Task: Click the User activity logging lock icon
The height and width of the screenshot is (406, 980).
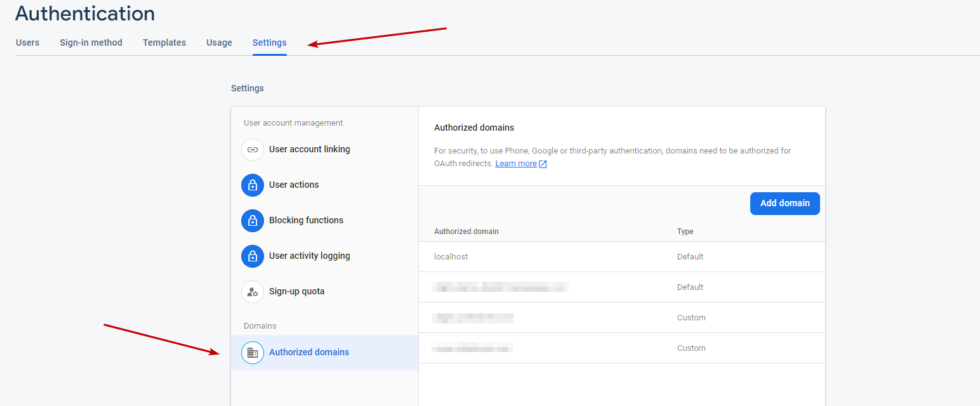Action: (x=253, y=256)
